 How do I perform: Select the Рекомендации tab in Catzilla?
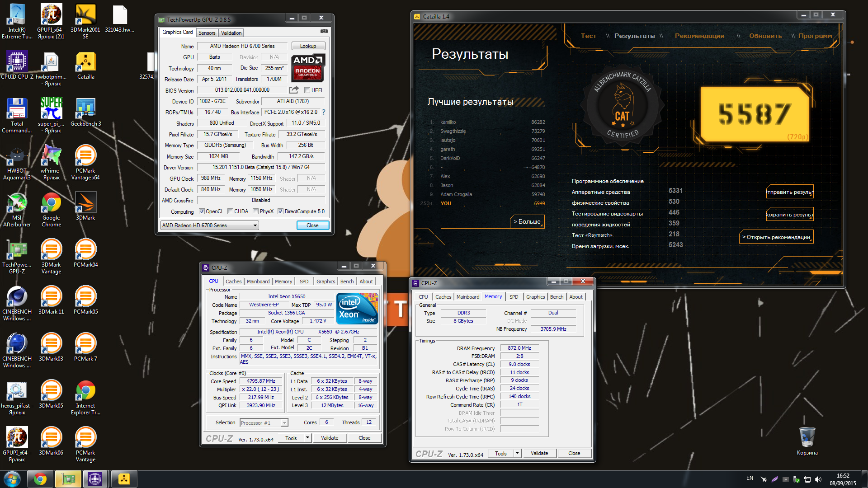pos(699,36)
